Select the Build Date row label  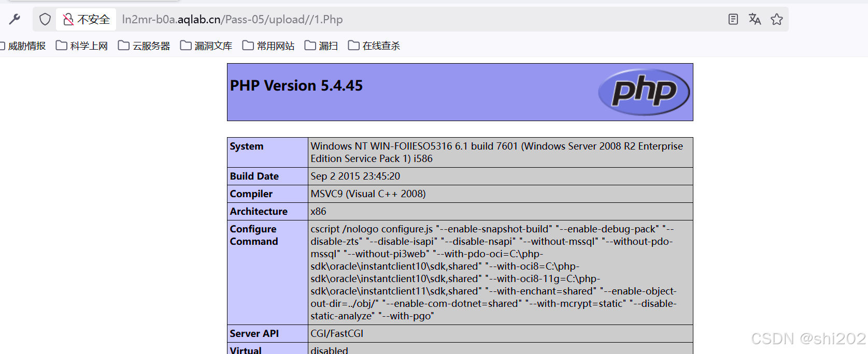(x=254, y=176)
